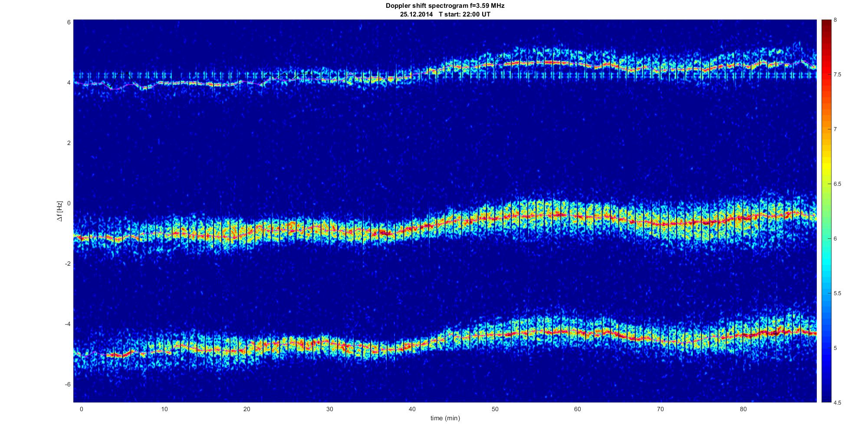Click the colorbar label '8'
868x432 pixels.
coord(835,20)
